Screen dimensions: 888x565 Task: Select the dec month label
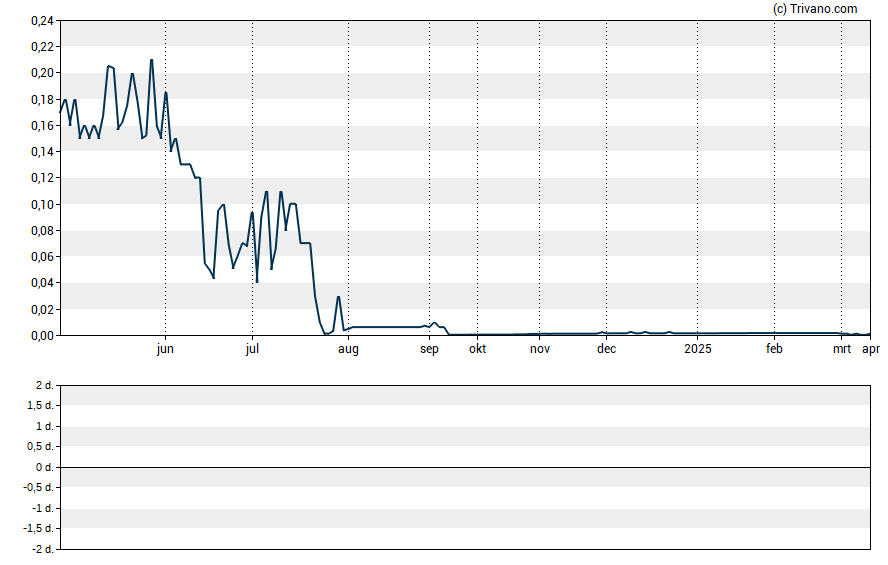tap(607, 349)
